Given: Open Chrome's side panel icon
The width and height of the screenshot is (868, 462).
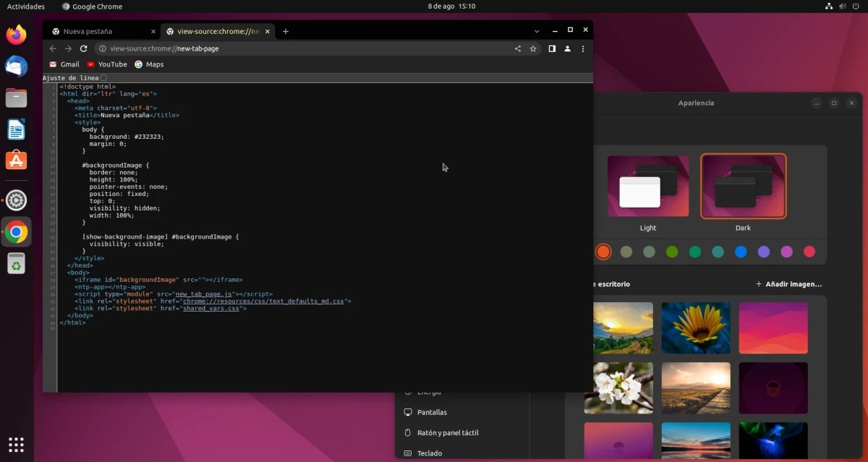Looking at the screenshot, I should click(550, 48).
